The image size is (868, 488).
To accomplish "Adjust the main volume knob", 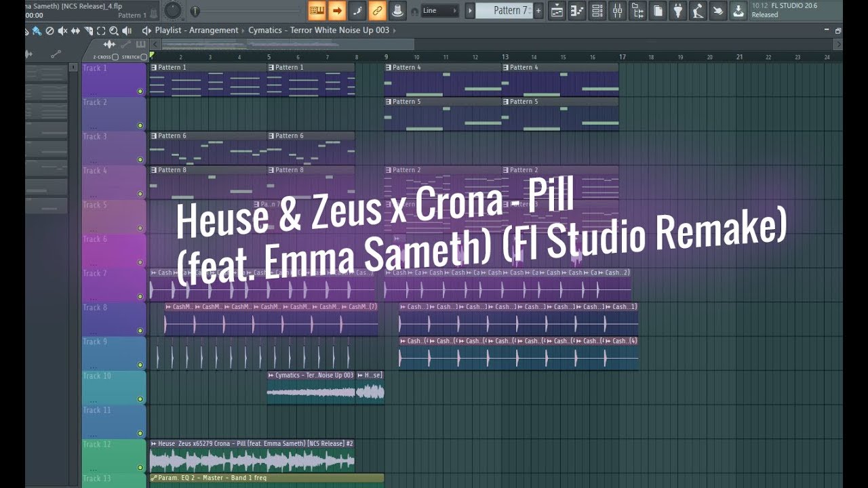I will 174,9.
